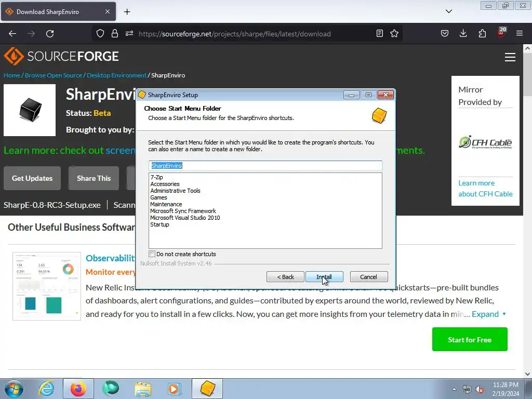Click Start Menu folder name field

265,166
